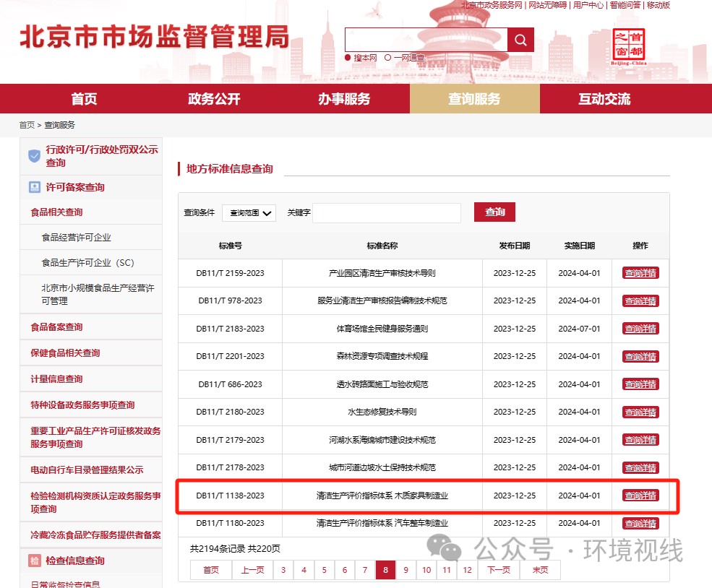712x588 pixels.
Task: Open 北京市政务服务网 top link
Action: coord(492,5)
